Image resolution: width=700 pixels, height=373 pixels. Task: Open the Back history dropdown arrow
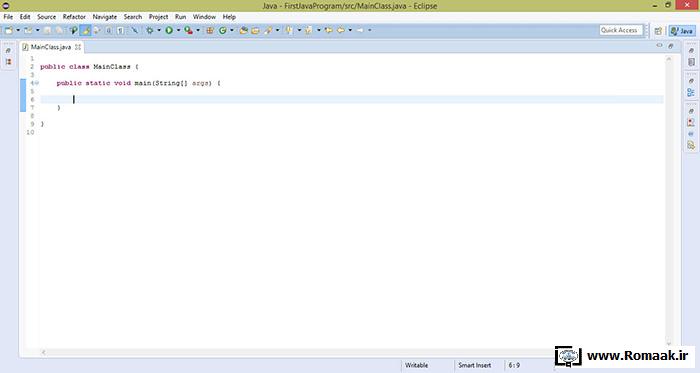tap(350, 30)
